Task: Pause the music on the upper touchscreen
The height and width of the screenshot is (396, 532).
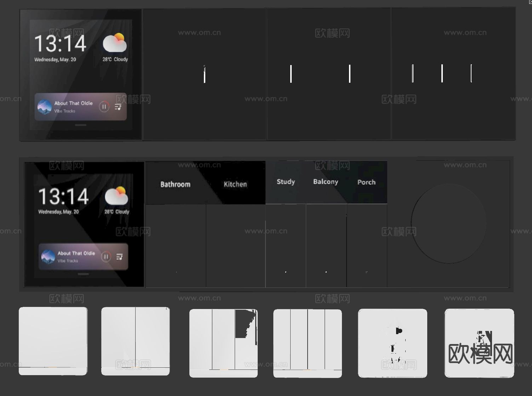Action: (104, 106)
